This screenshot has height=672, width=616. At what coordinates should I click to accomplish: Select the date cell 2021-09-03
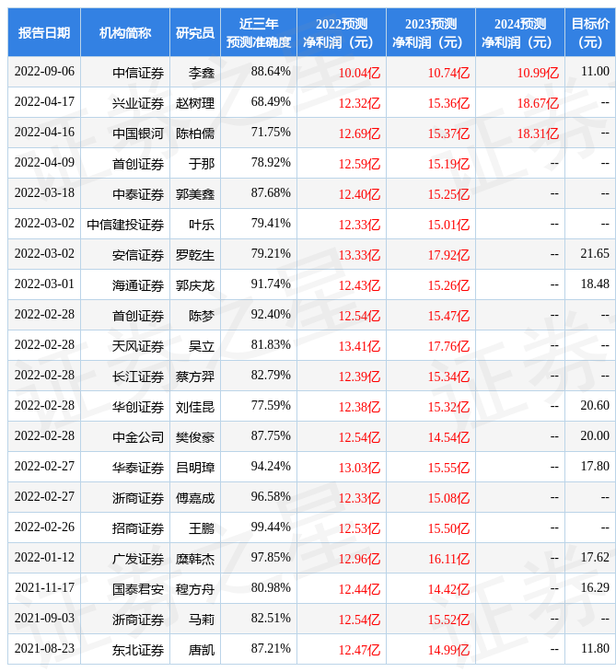44,619
